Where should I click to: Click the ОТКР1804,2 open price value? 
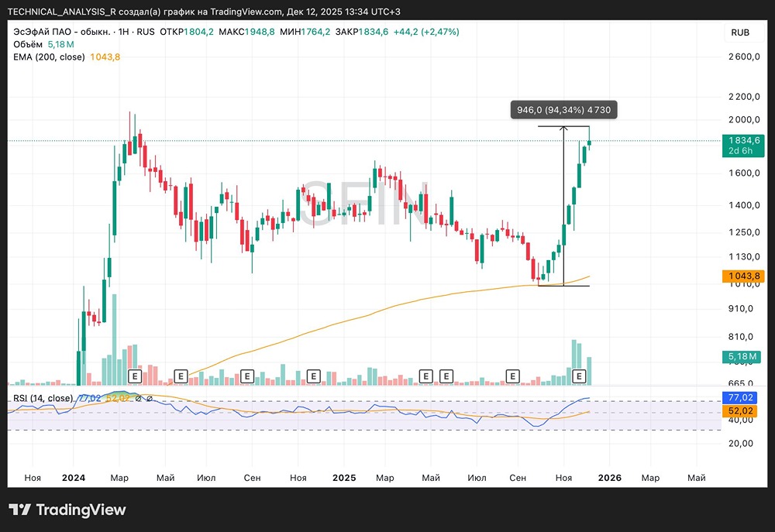coord(187,32)
